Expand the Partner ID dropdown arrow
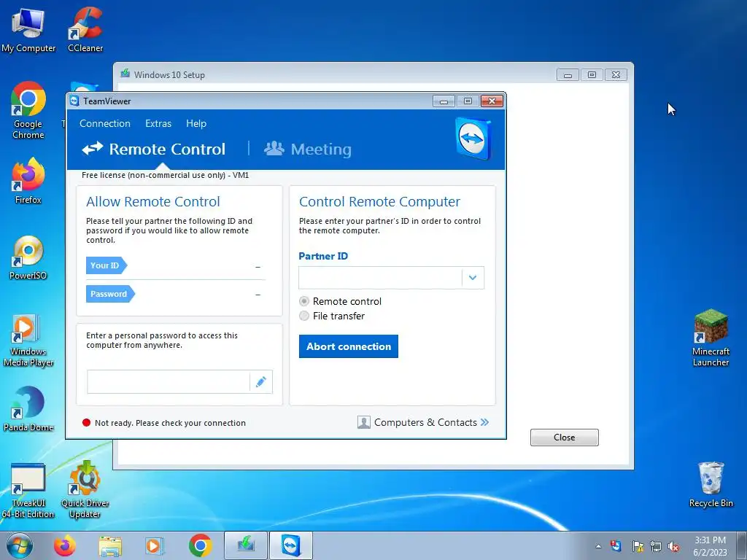This screenshot has width=747, height=560. tap(473, 278)
